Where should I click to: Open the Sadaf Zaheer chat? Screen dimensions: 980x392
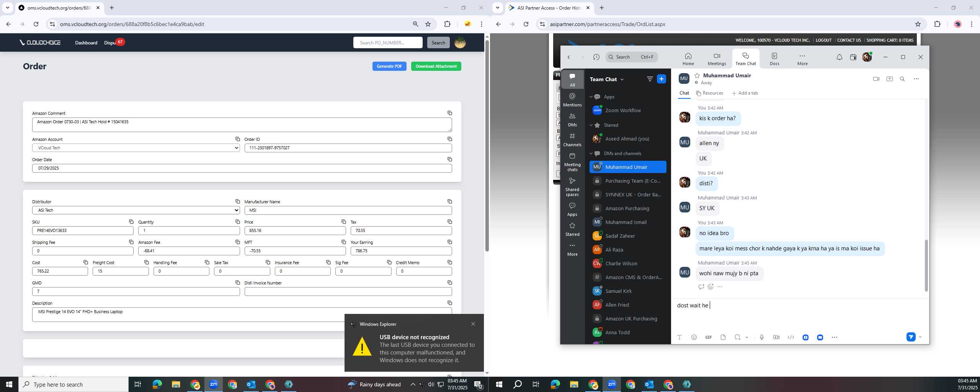[628, 236]
